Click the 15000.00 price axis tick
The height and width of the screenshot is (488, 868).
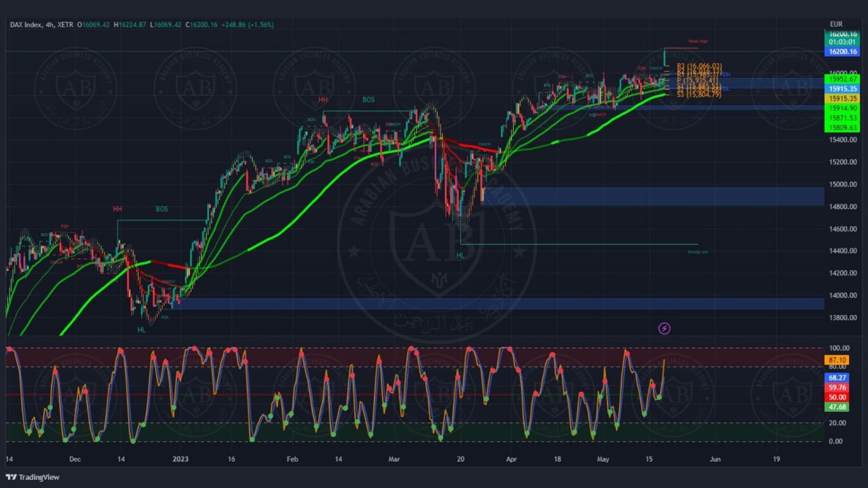coord(843,184)
